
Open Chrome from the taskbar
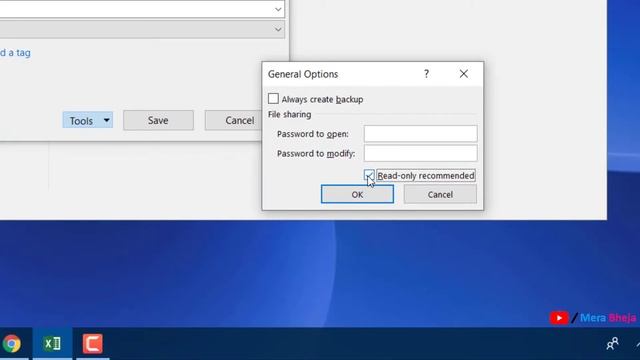pyautogui.click(x=11, y=344)
